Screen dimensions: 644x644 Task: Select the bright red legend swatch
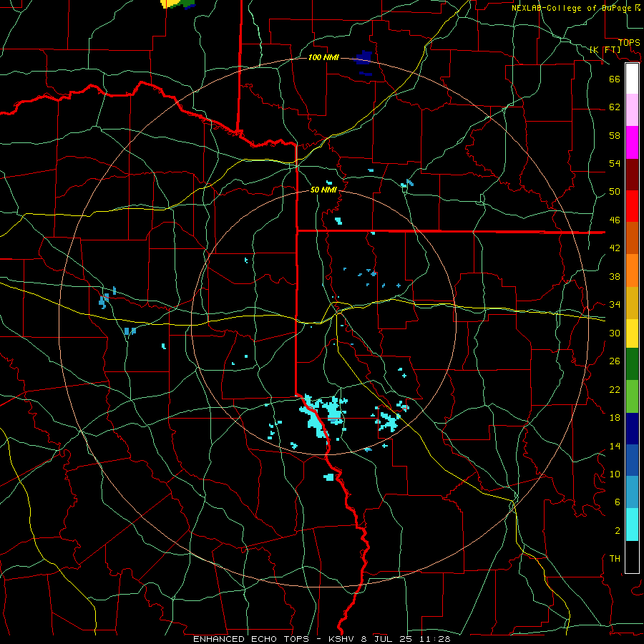632,206
